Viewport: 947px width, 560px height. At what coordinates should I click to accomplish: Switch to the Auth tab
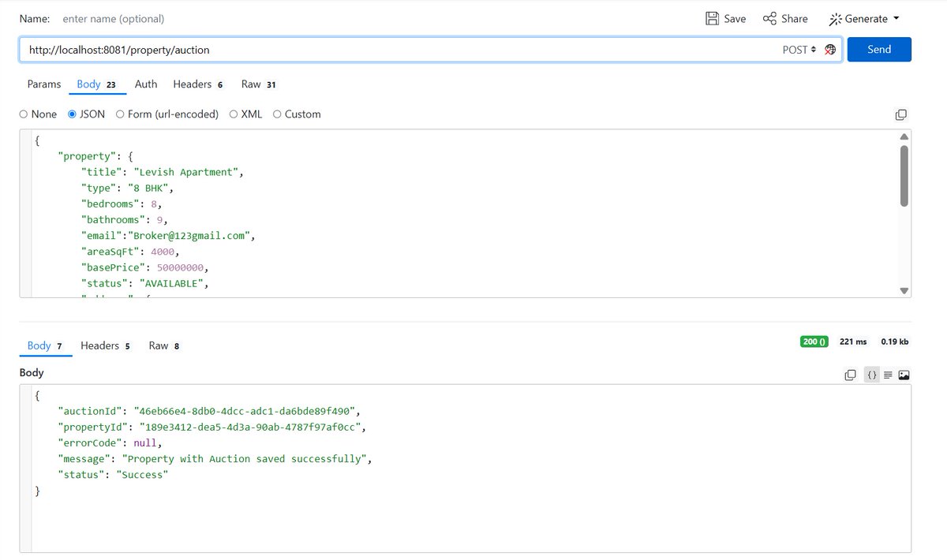[145, 84]
